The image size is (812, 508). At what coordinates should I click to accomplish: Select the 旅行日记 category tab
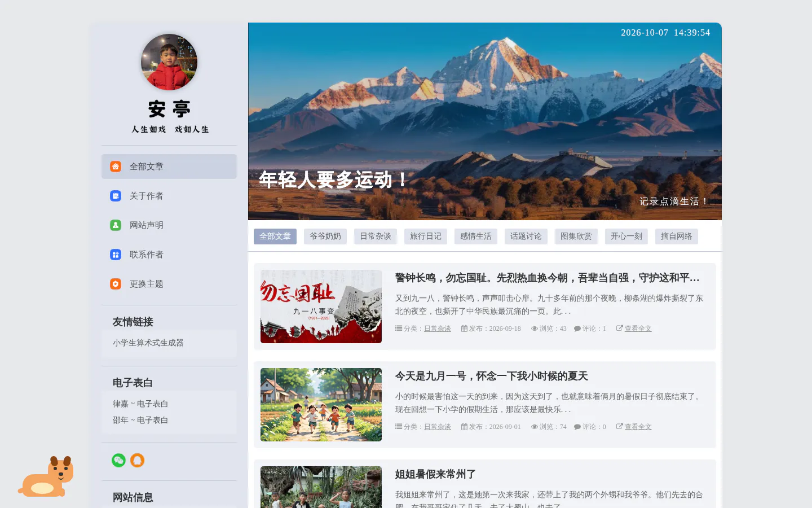[426, 237]
